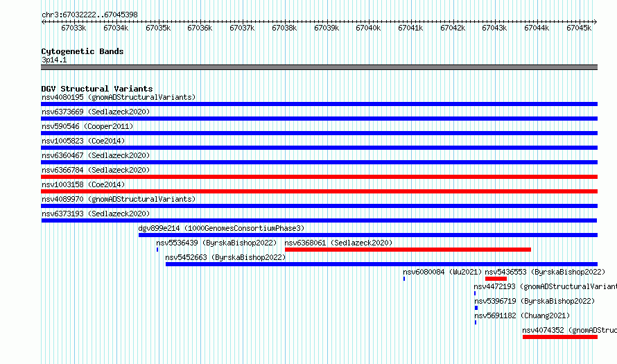This screenshot has height=364, width=617.
Task: Click the small blue mark under nsv5536439
Action: coord(157,250)
